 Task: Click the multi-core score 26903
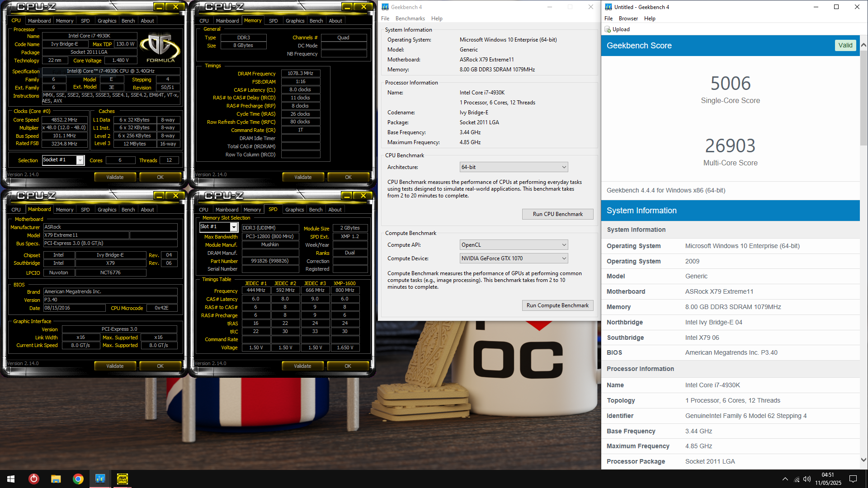pyautogui.click(x=730, y=146)
